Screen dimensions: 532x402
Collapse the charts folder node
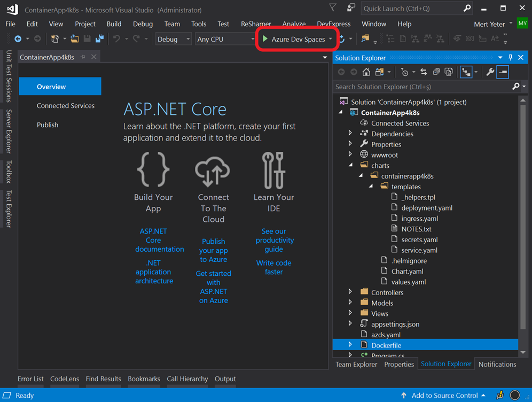(x=351, y=165)
